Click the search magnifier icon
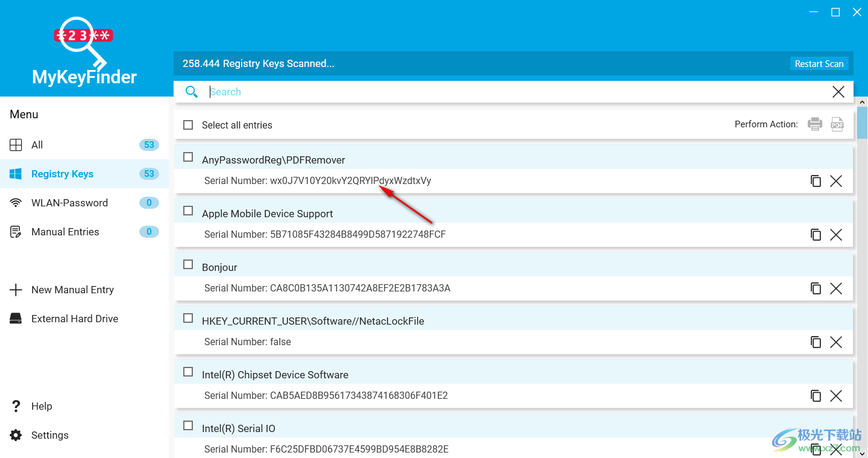The width and height of the screenshot is (868, 458). point(192,92)
